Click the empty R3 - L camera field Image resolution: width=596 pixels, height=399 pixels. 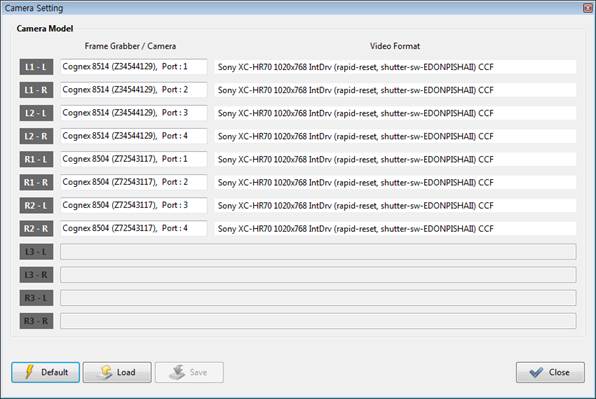click(x=318, y=298)
